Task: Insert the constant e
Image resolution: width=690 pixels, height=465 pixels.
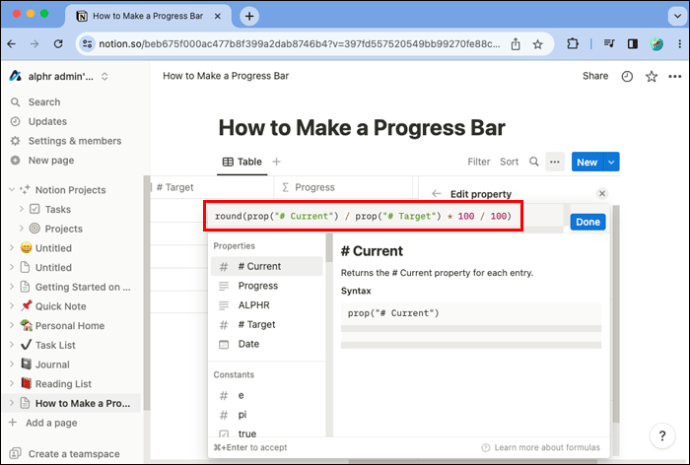Action: [x=267, y=395]
